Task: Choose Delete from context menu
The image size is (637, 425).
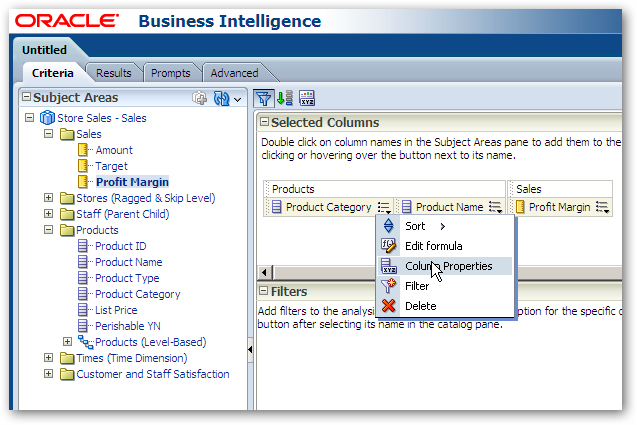Action: (445, 306)
